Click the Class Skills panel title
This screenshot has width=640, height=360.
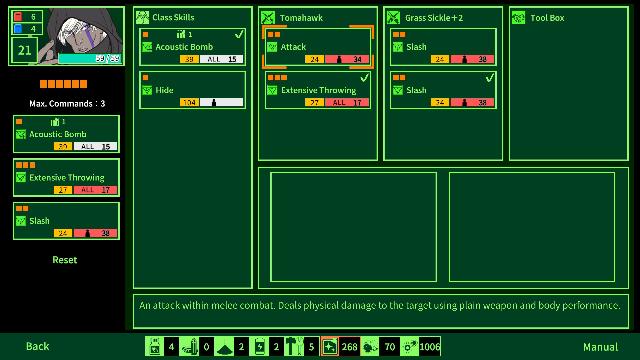pos(173,17)
